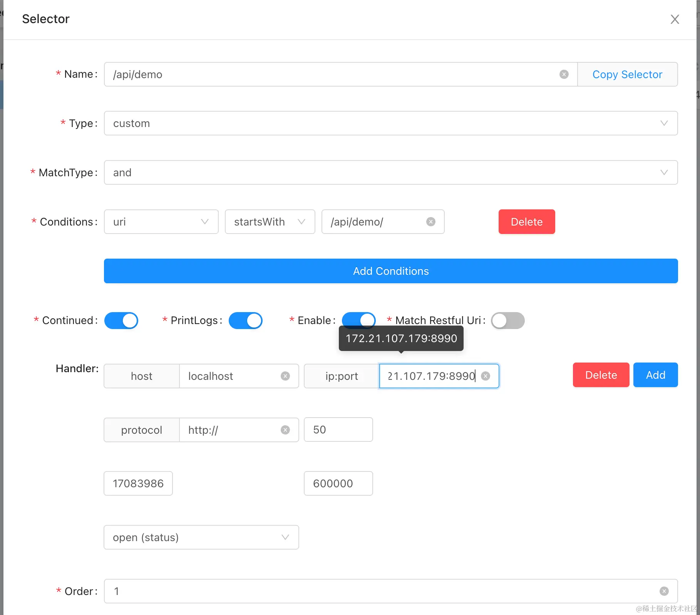Screen dimensions: 700x615
Task: Open the Type dropdown showing custom
Action: 391,123
